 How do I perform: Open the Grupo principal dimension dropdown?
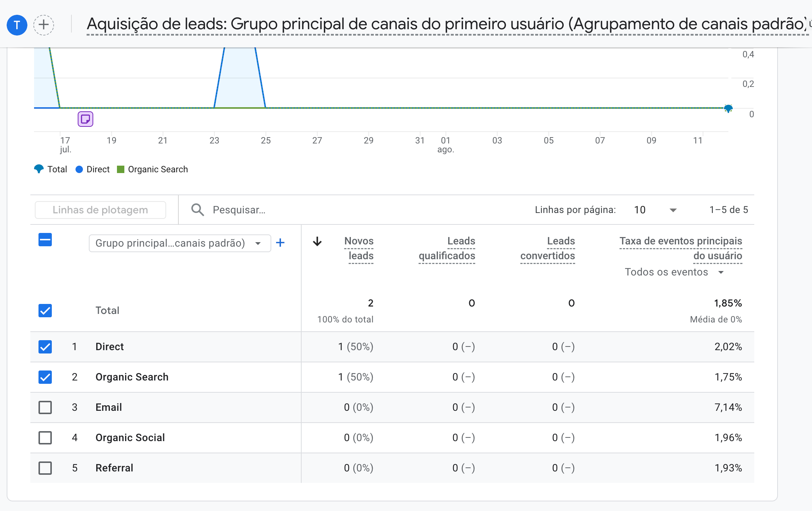(x=179, y=243)
